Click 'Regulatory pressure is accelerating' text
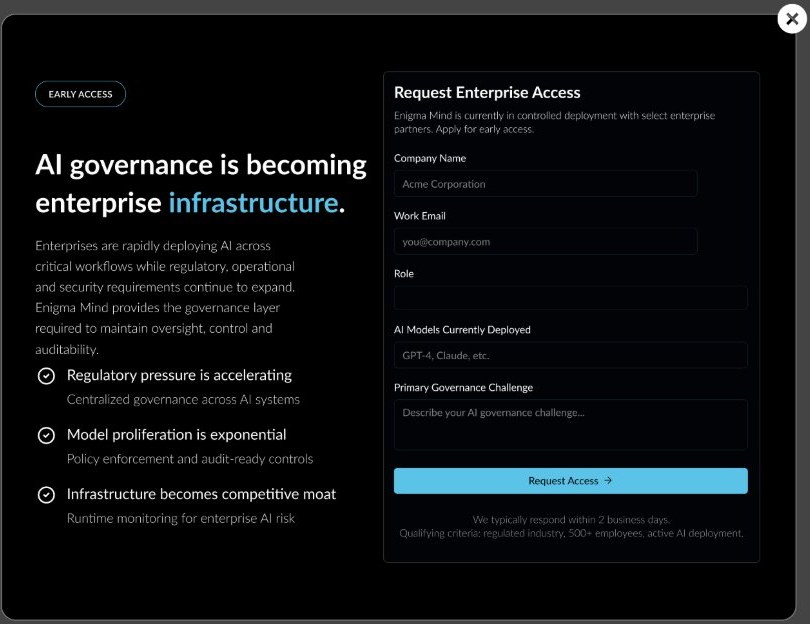This screenshot has height=624, width=810. (179, 375)
